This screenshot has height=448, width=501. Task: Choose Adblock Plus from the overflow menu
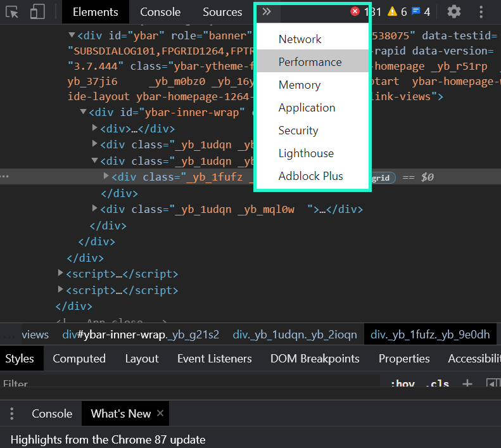click(x=312, y=176)
